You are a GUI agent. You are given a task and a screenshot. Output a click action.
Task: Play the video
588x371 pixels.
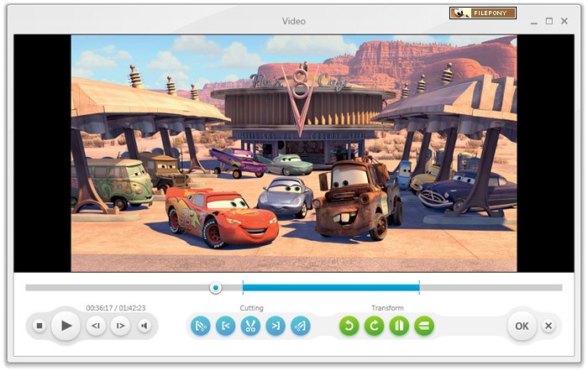(x=66, y=326)
